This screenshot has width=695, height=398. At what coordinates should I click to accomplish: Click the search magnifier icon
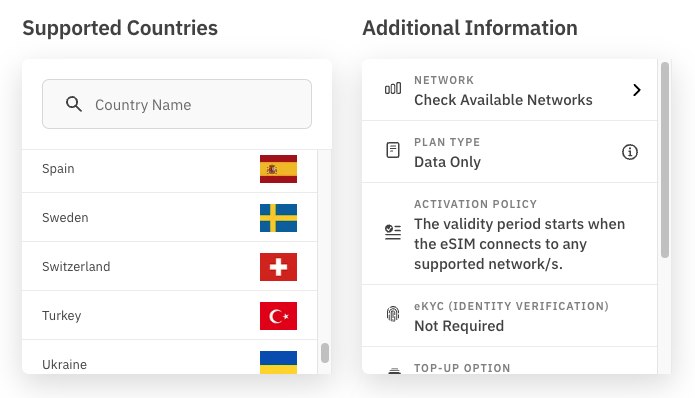pos(74,104)
